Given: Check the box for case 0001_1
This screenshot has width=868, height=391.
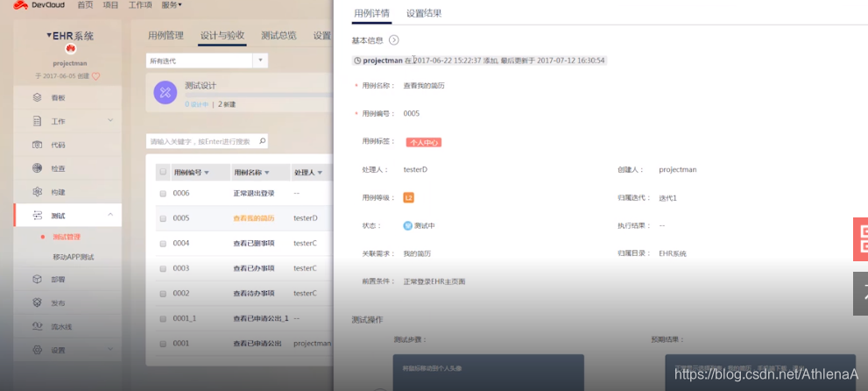Looking at the screenshot, I should pos(163,319).
